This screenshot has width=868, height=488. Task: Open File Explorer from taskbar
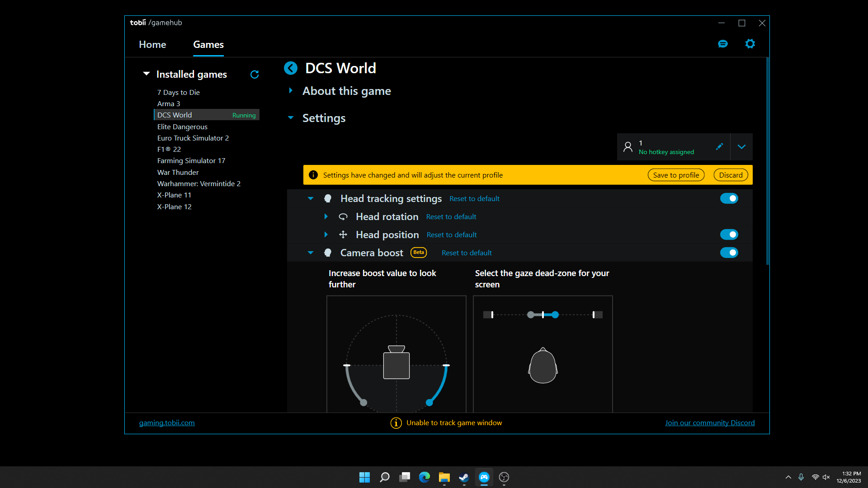(444, 477)
